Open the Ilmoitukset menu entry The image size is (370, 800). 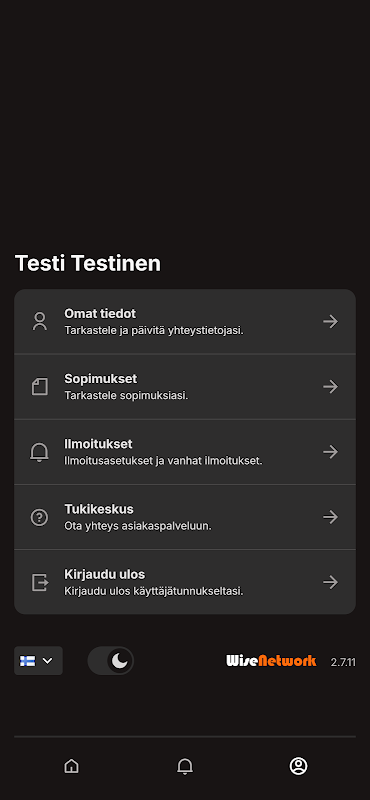point(185,452)
